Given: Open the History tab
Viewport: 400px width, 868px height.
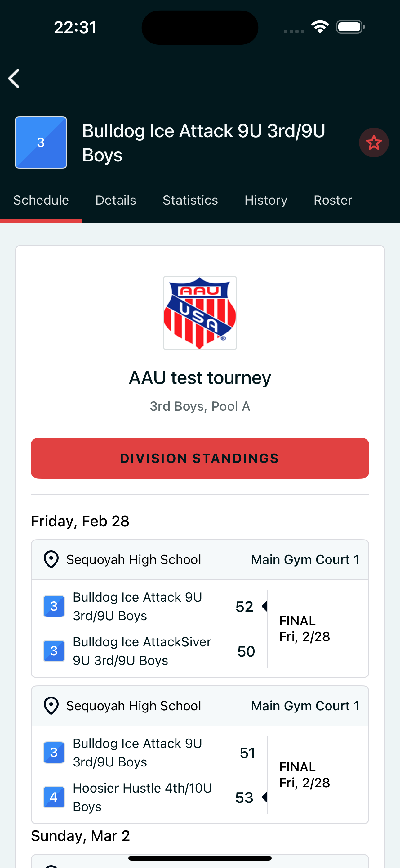Looking at the screenshot, I should [266, 200].
